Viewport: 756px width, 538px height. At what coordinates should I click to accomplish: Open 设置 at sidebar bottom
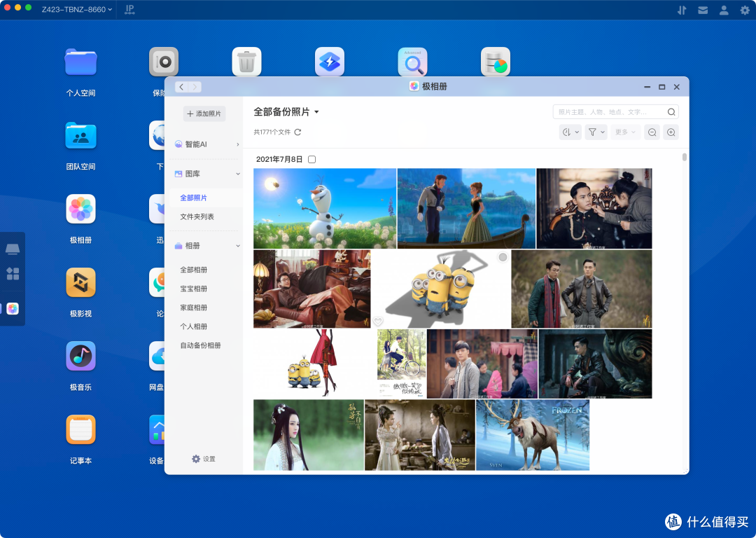coord(204,459)
